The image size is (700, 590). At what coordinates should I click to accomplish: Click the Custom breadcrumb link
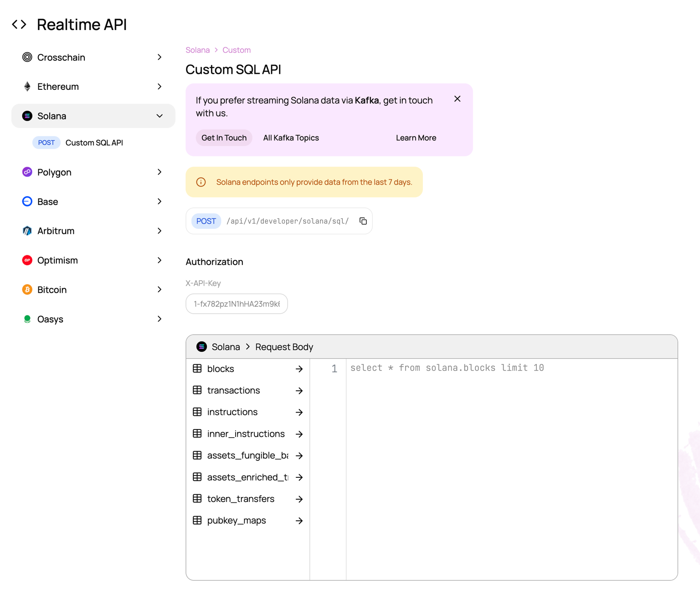pyautogui.click(x=237, y=50)
